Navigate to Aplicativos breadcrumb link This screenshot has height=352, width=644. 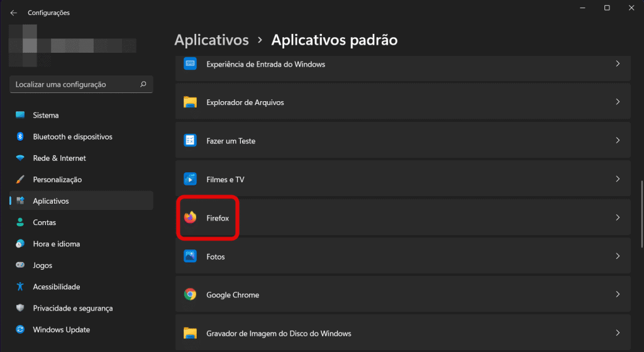(x=211, y=40)
